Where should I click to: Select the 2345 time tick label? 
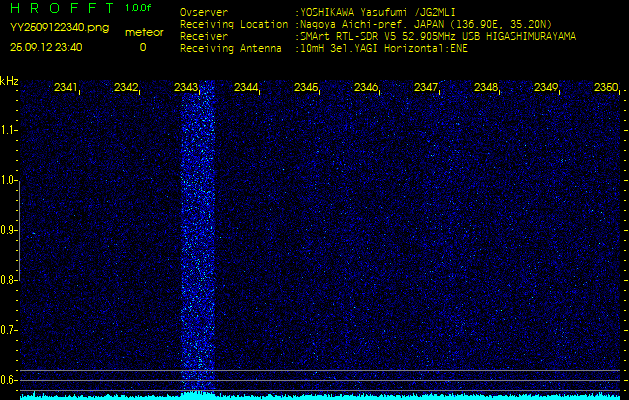tap(306, 88)
